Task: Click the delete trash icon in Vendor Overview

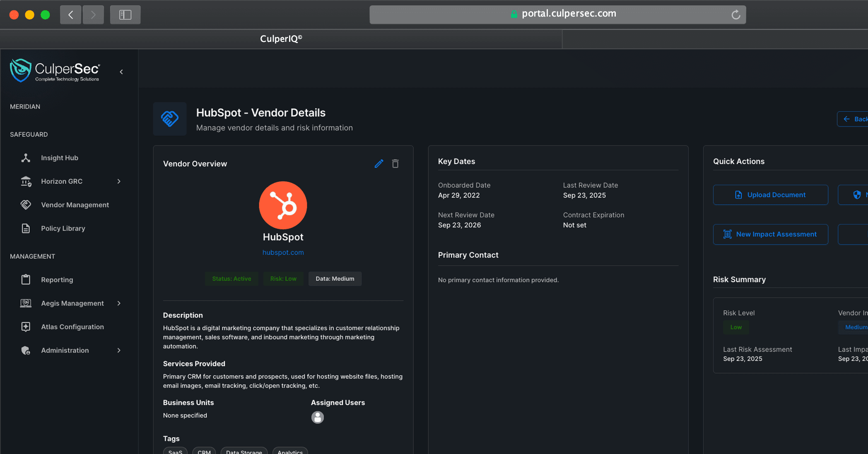Action: coord(395,164)
